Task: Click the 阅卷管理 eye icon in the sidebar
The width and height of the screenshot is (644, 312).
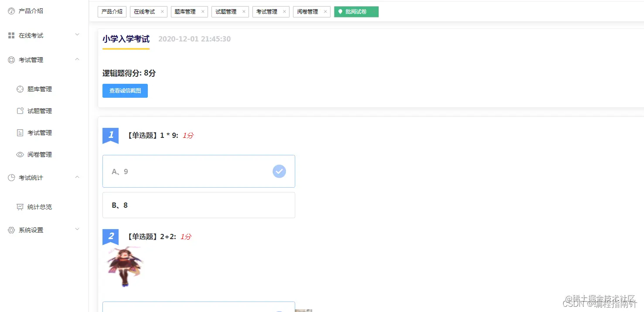Action: pos(20,154)
